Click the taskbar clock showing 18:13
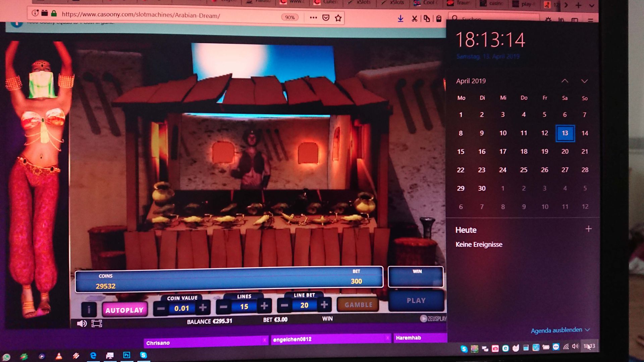Screen dimensions: 644x362 [589, 346]
